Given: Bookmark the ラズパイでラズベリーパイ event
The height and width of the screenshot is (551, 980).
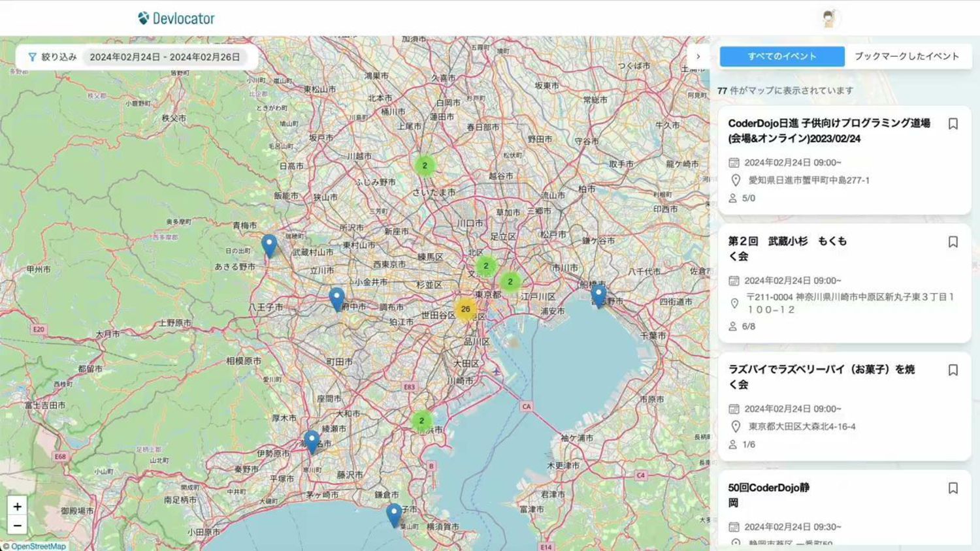Looking at the screenshot, I should 953,370.
